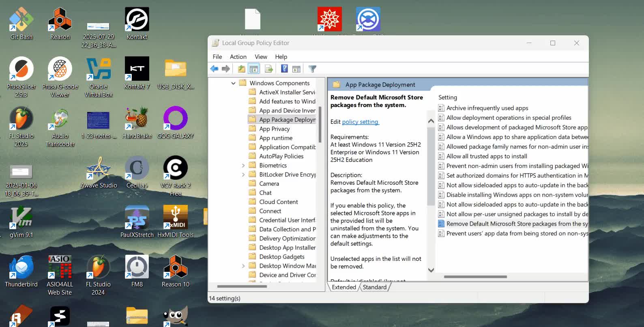Open the Help toolbar icon
Screen dimensions: 644x327
click(285, 69)
